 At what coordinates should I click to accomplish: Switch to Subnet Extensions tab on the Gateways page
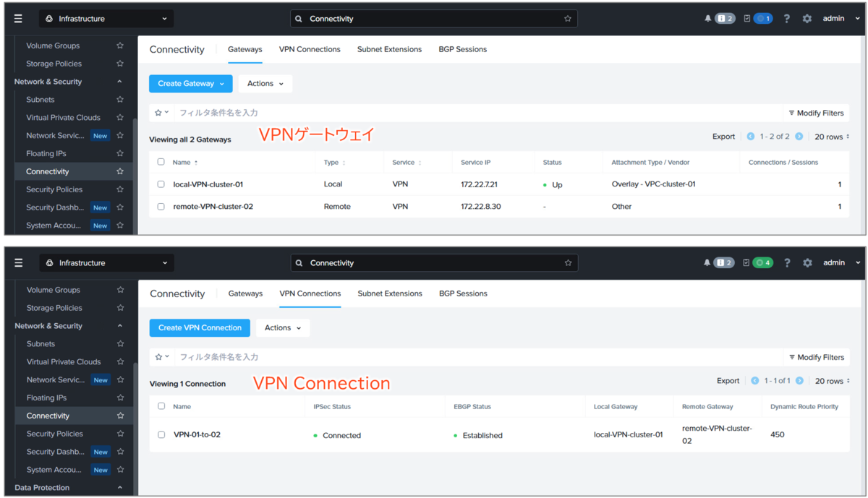pyautogui.click(x=389, y=49)
